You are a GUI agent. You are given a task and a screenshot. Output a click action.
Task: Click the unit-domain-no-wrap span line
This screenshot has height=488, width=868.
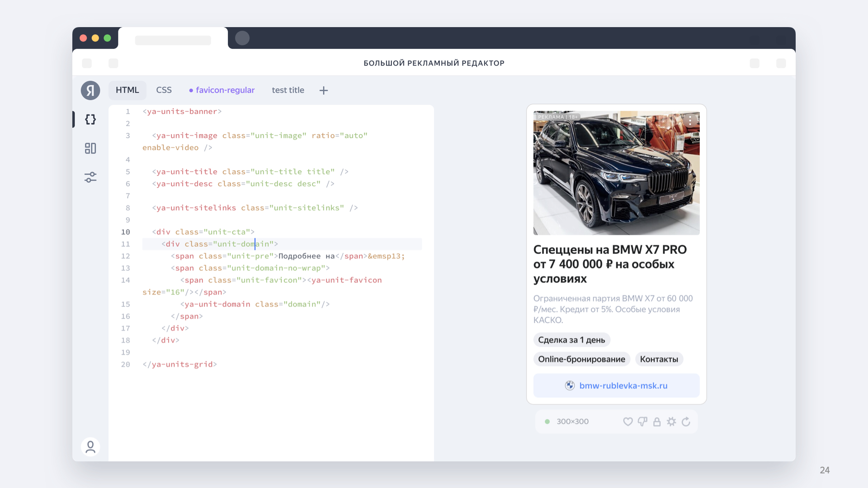tap(250, 268)
